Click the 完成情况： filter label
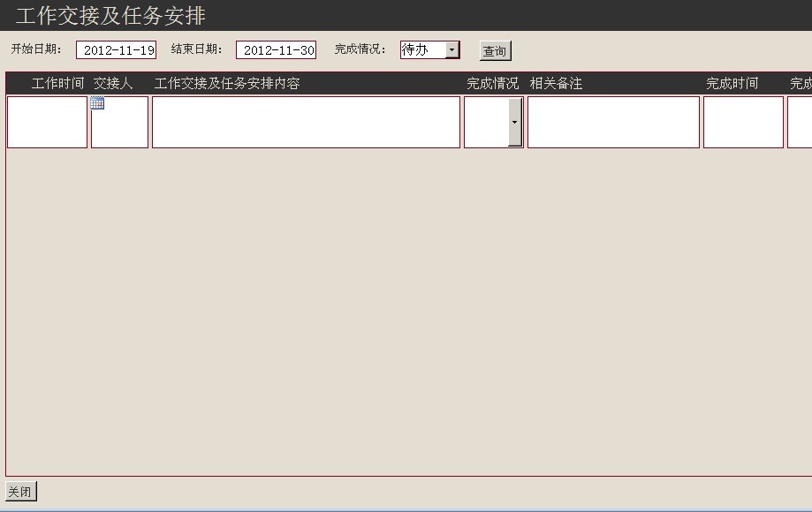Screen dimensions: 812x512 pyautogui.click(x=360, y=49)
